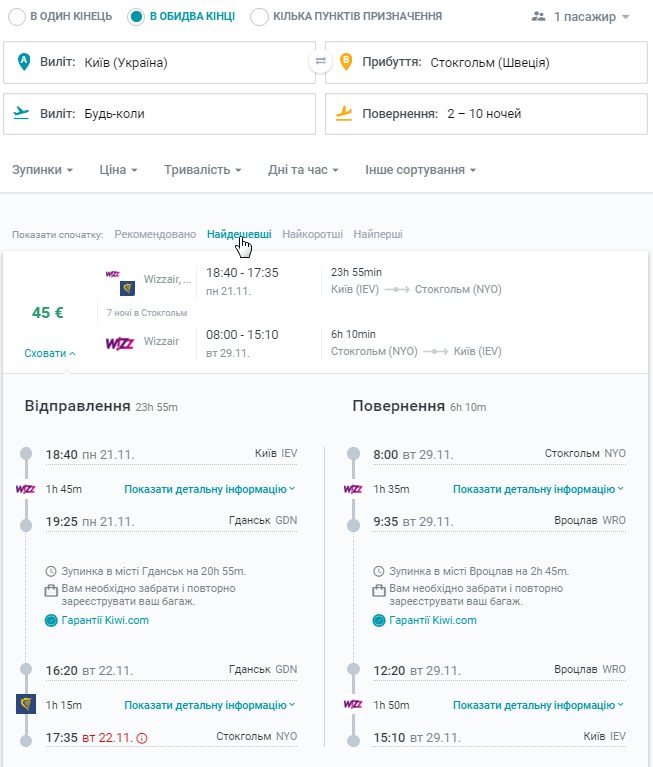Click the takeoff plane icon
Screen dimensions: 653x767
tap(21, 113)
